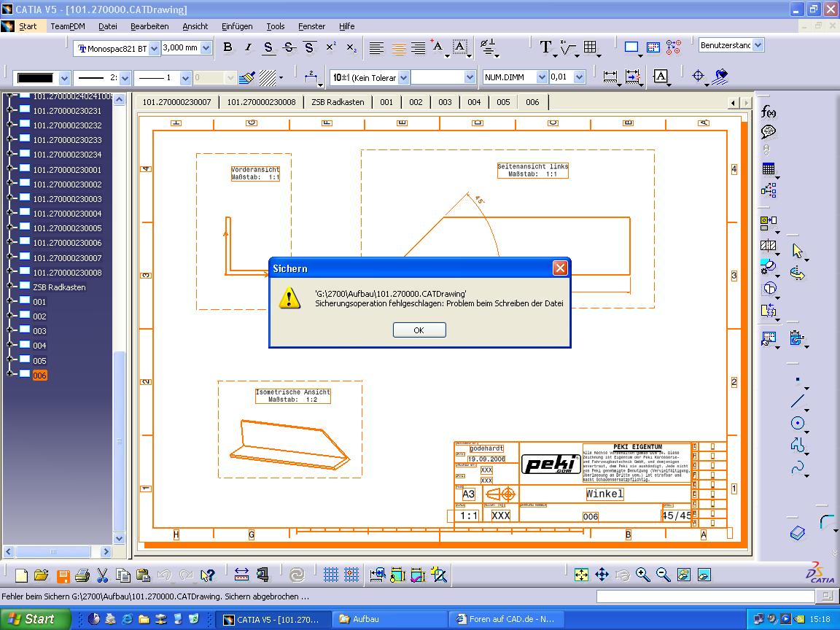Click the Print icon
Image resolution: width=840 pixels, height=630 pixels.
coord(82,575)
